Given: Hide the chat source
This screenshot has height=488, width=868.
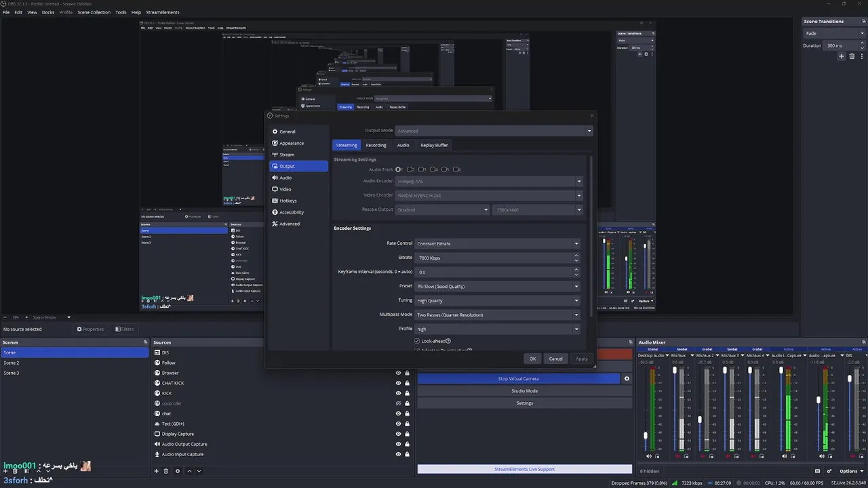Looking at the screenshot, I should coord(399,413).
